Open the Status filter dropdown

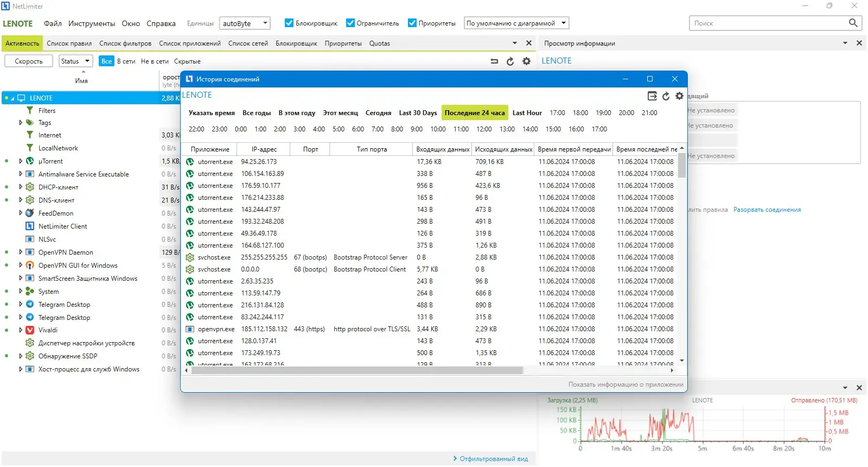point(75,61)
